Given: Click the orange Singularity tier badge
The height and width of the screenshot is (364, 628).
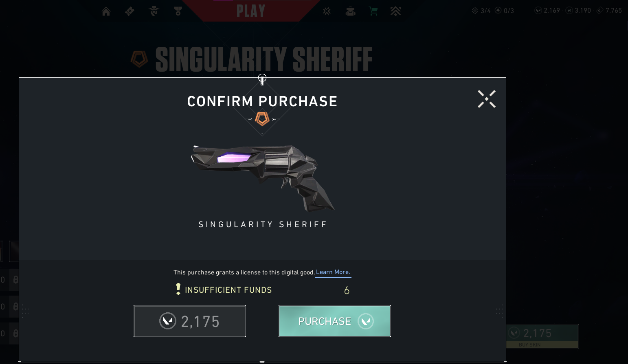Looking at the screenshot, I should [262, 119].
